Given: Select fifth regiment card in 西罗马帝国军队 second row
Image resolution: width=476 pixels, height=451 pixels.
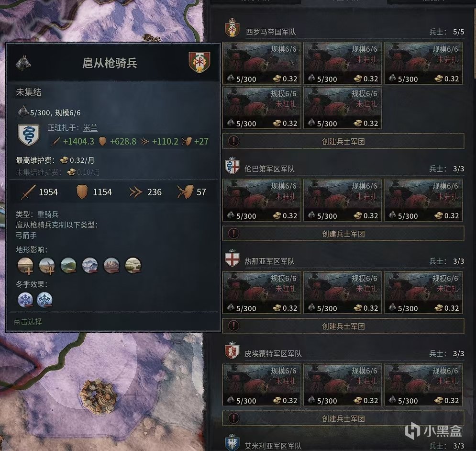Looking at the screenshot, I should tap(343, 108).
